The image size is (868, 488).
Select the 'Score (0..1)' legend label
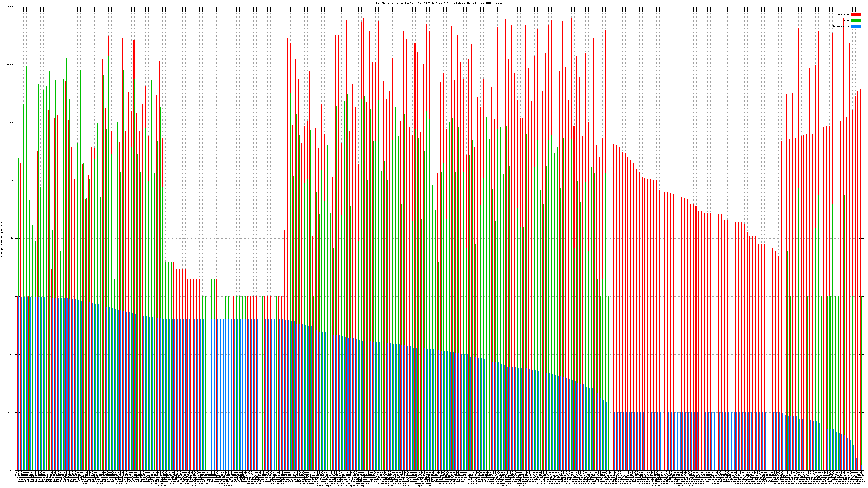(841, 26)
